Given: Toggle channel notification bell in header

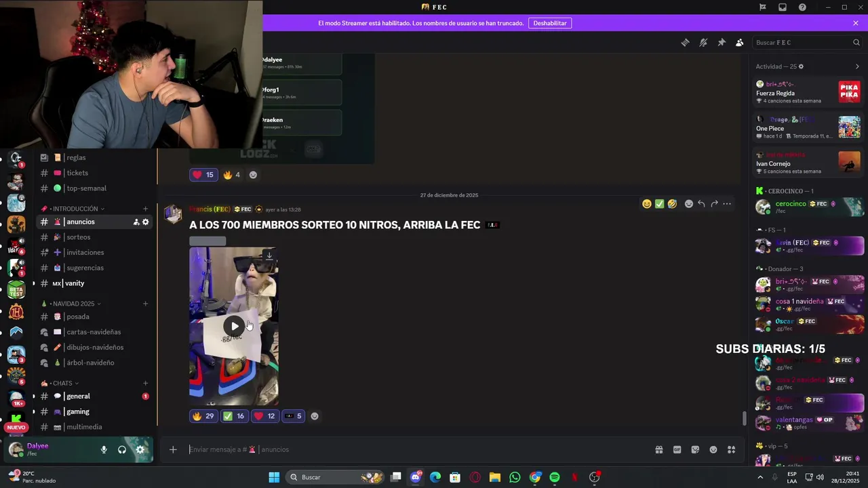Looking at the screenshot, I should 703,42.
